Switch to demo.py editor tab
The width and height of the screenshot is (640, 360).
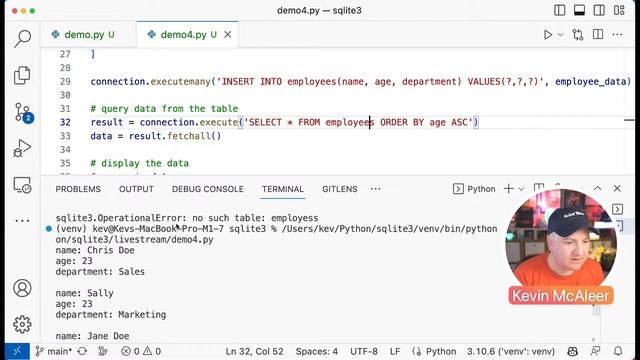83,35
